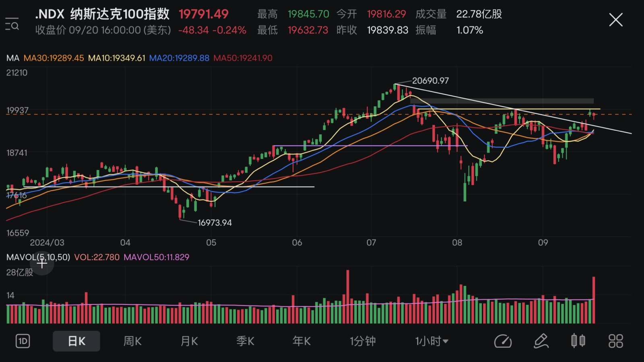This screenshot has height=362, width=644.
Task: Click the 18741 price axis label
Action: coord(17,153)
